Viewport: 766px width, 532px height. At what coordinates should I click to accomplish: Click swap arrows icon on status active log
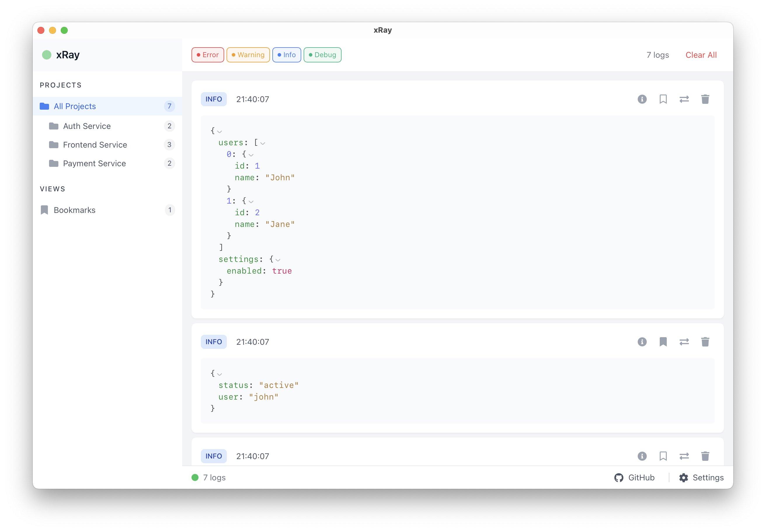[x=684, y=342]
